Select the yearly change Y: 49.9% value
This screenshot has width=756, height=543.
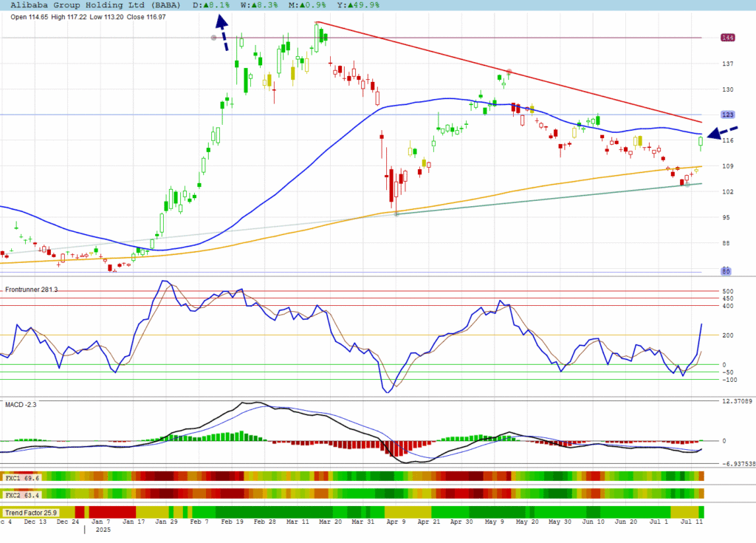pos(358,5)
